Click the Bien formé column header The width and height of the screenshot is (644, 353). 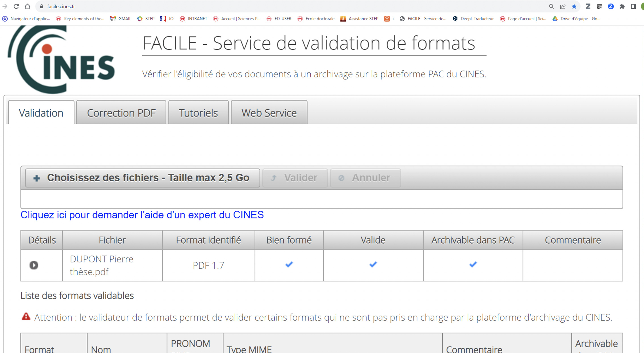click(x=289, y=240)
